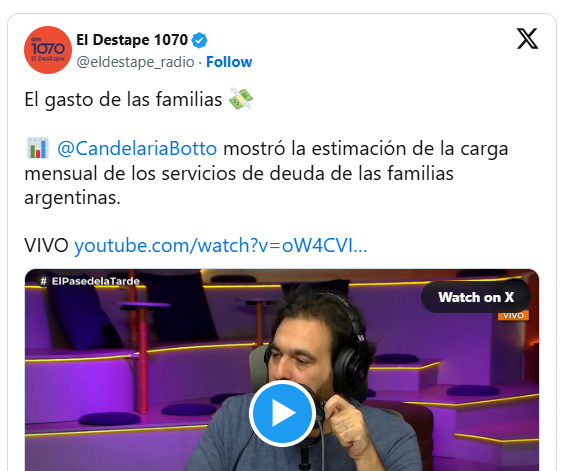Click the @eldestape_radio handle
Image resolution: width=564 pixels, height=471 pixels.
(135, 62)
